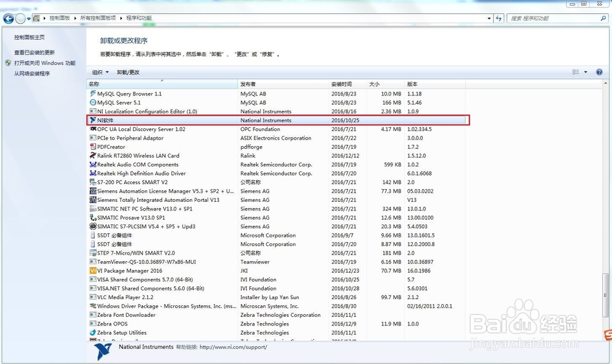Viewport: 612px width, 364px height.
Task: Click NI Localization Configuration Editor icon
Action: pyautogui.click(x=93, y=111)
